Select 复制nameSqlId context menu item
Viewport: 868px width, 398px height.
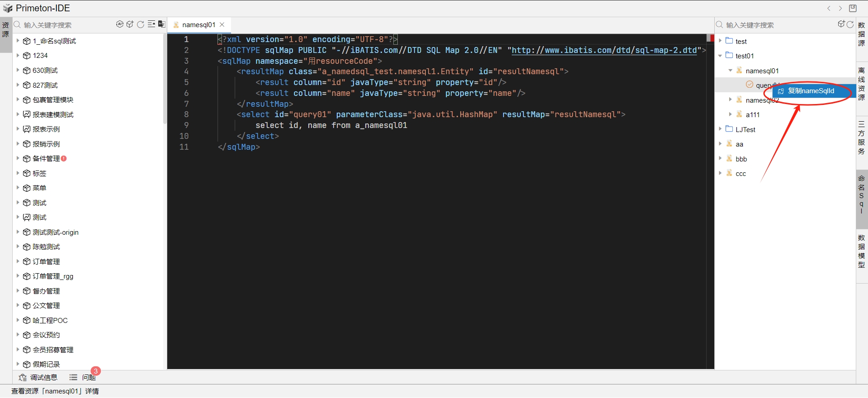coord(811,91)
